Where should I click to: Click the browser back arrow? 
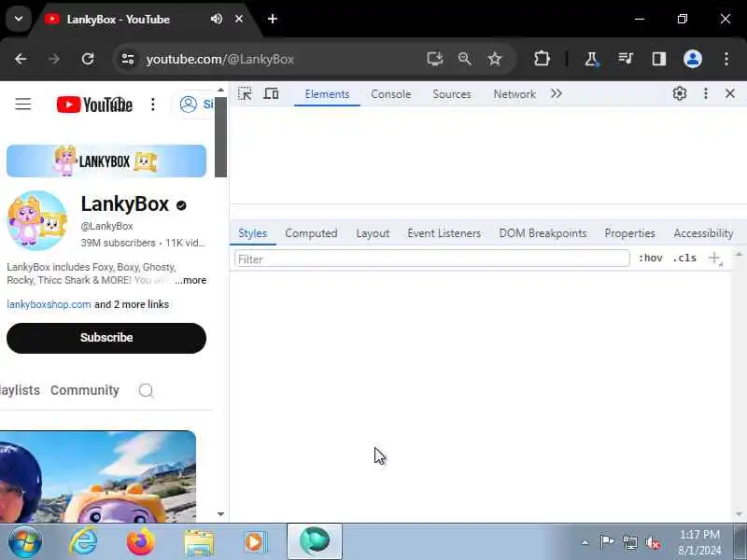21,59
